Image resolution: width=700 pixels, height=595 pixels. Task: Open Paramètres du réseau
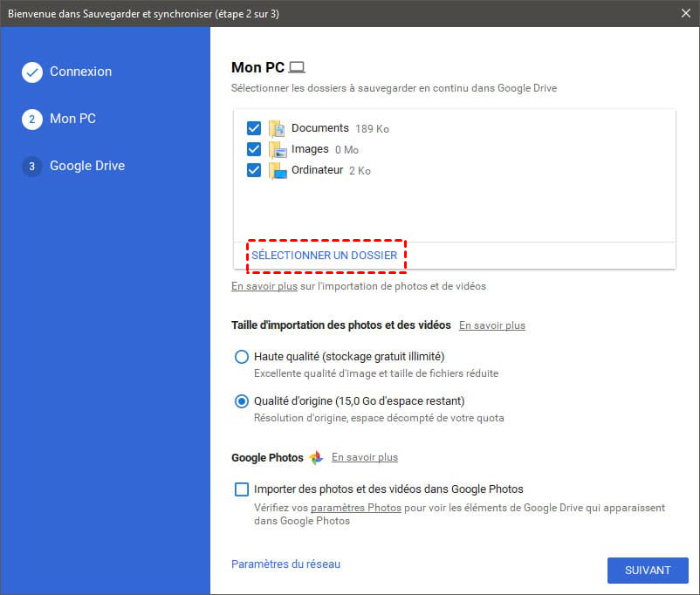pyautogui.click(x=285, y=564)
